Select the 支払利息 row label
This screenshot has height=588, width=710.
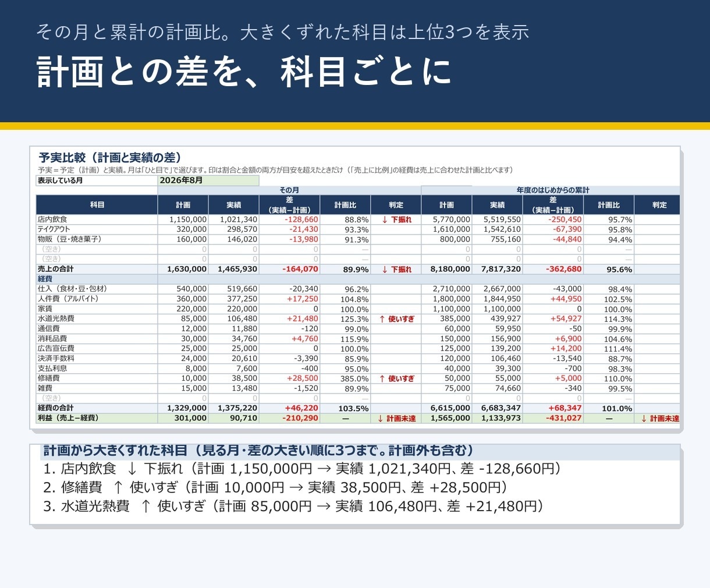point(97,368)
